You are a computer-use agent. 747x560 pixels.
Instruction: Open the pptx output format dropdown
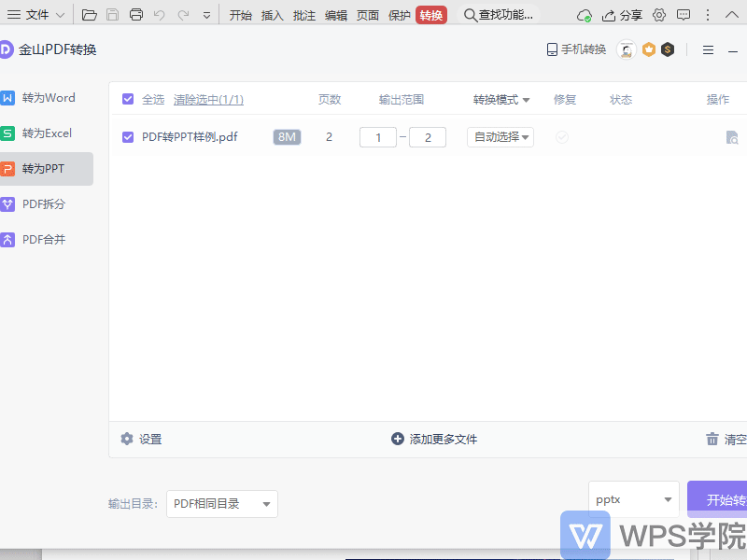(x=634, y=499)
